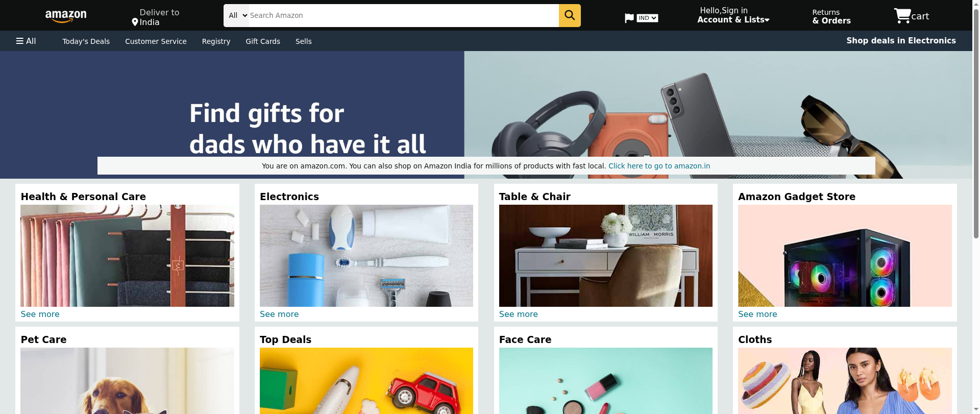
Task: Open the IND country selector
Action: 647,18
